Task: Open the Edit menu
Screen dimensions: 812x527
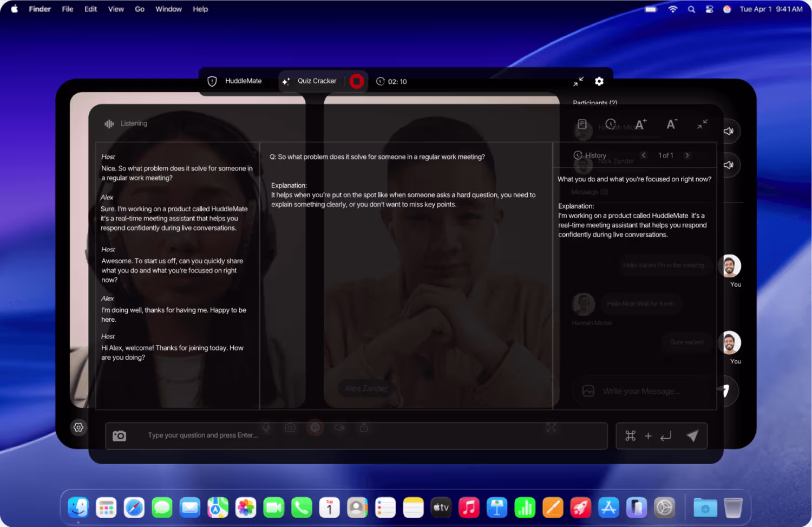Action: (x=90, y=9)
